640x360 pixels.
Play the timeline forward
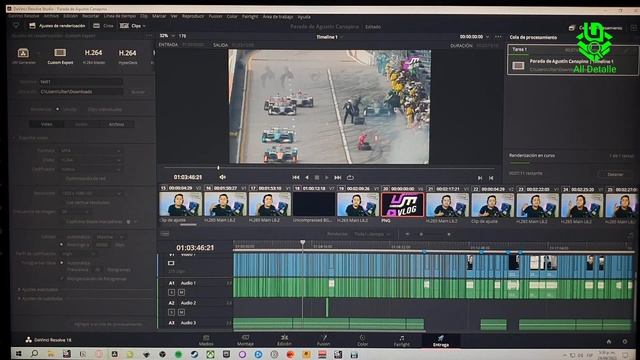(x=327, y=178)
